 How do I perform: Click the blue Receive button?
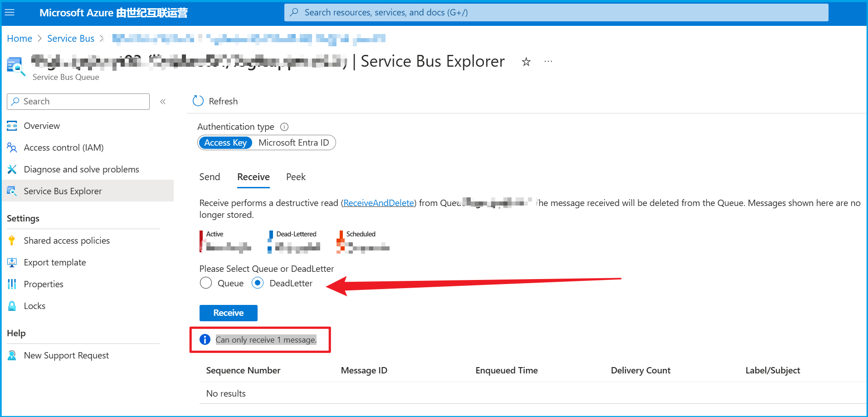tap(229, 313)
